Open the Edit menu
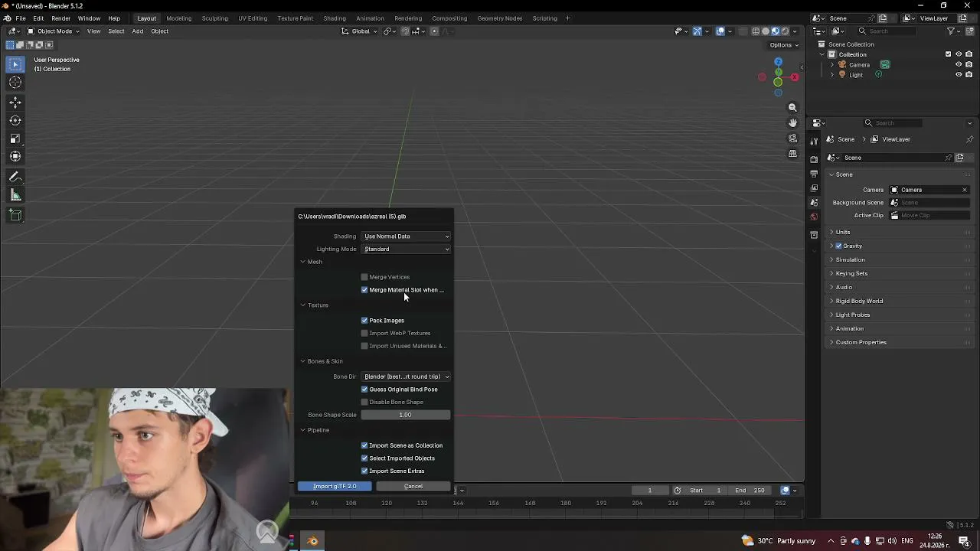 (38, 18)
